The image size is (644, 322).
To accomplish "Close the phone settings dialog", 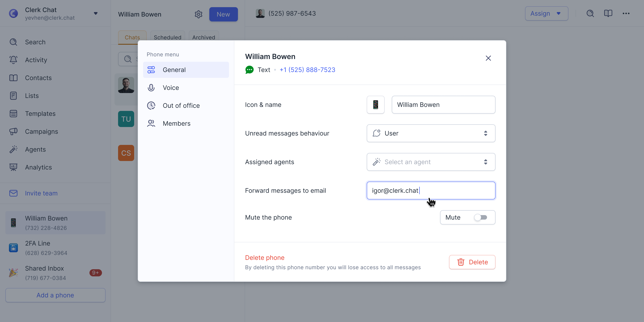I will (488, 58).
